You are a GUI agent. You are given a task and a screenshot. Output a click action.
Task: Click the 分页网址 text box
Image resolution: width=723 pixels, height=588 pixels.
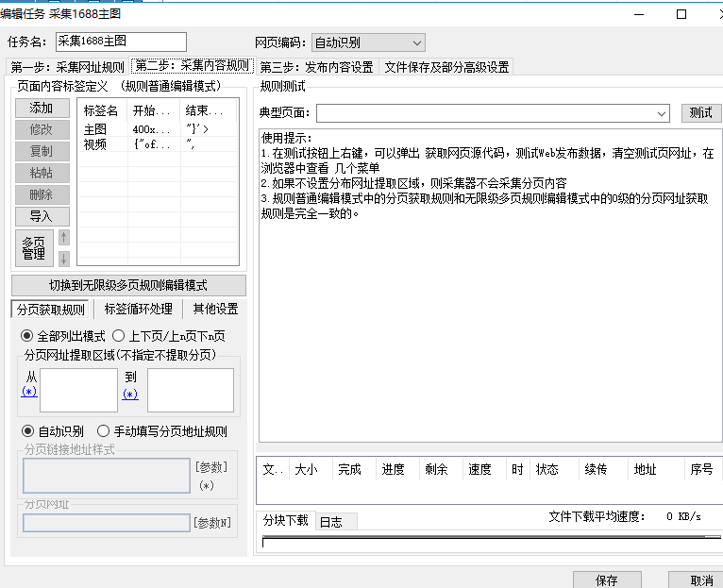(x=107, y=523)
